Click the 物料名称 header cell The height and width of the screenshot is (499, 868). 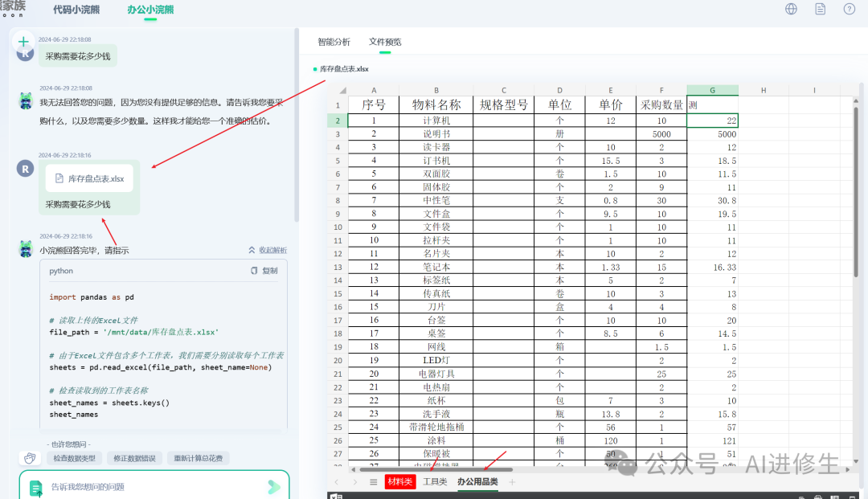(x=436, y=104)
